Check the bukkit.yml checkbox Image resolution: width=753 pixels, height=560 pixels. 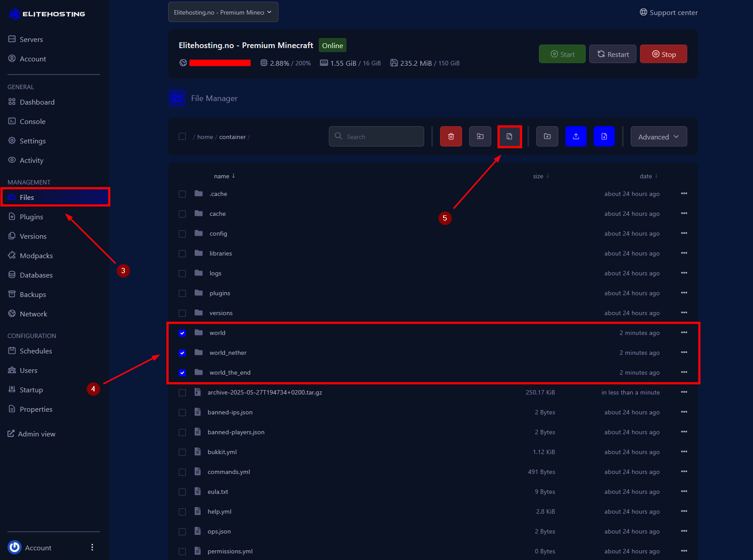pyautogui.click(x=182, y=452)
